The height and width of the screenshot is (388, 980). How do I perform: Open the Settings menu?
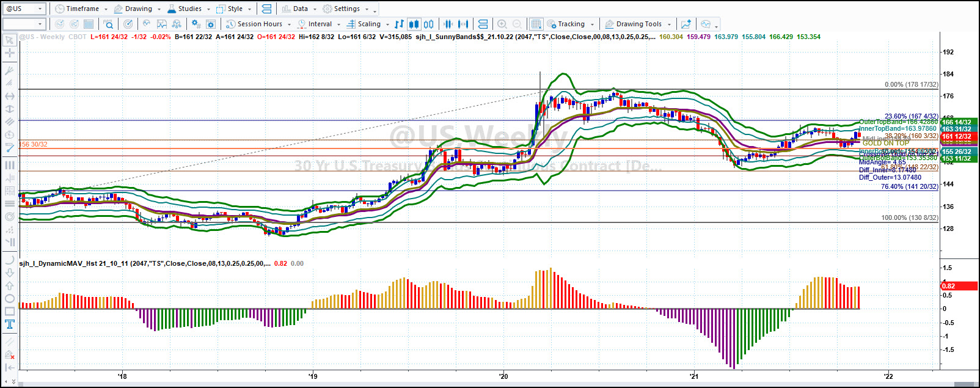342,9
